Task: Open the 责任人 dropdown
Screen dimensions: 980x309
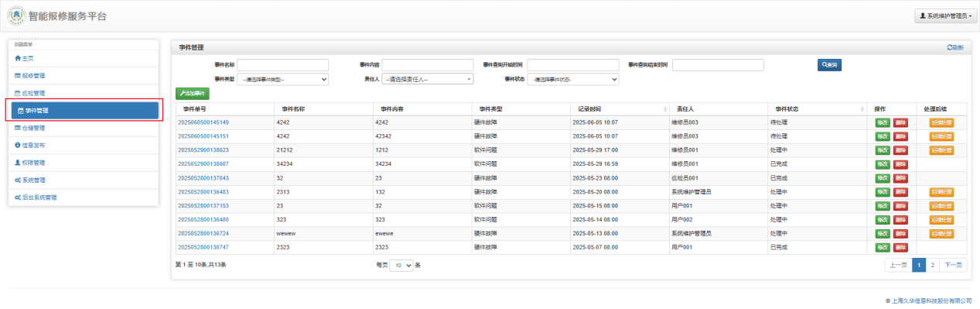Action: pyautogui.click(x=428, y=79)
